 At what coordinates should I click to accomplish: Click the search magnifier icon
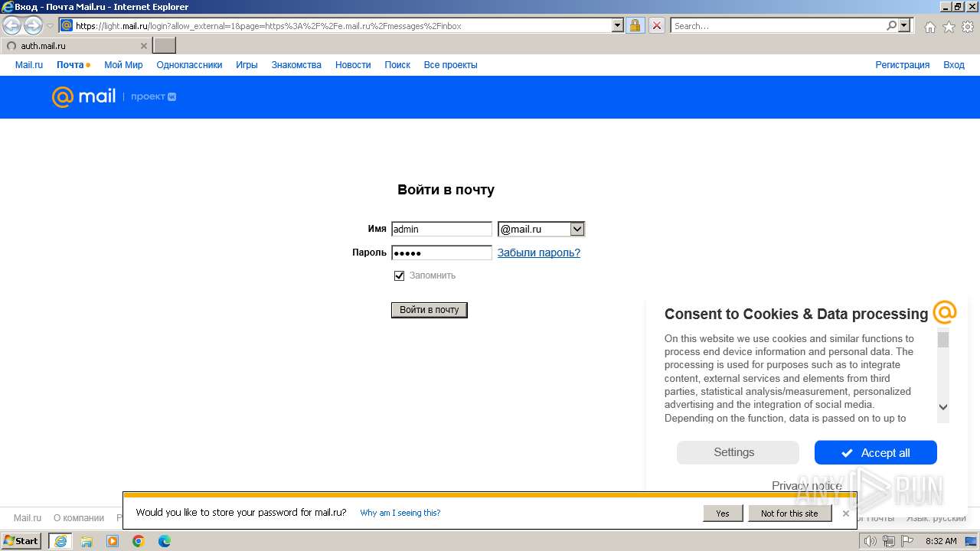point(891,25)
